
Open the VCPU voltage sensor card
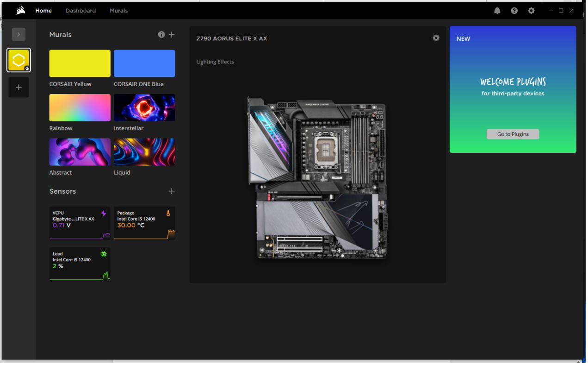click(80, 223)
